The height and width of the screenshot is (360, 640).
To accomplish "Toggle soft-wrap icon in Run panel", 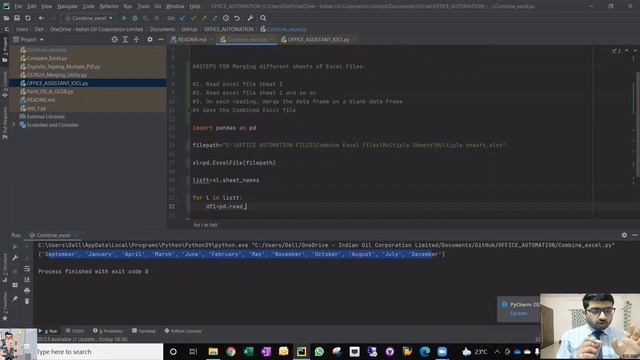I will click(x=27, y=269).
